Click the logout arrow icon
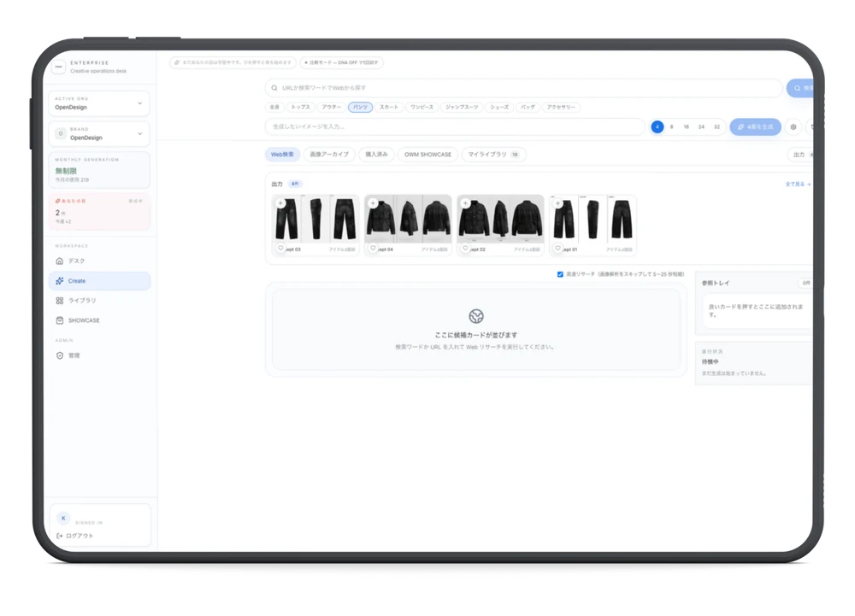 click(x=60, y=536)
